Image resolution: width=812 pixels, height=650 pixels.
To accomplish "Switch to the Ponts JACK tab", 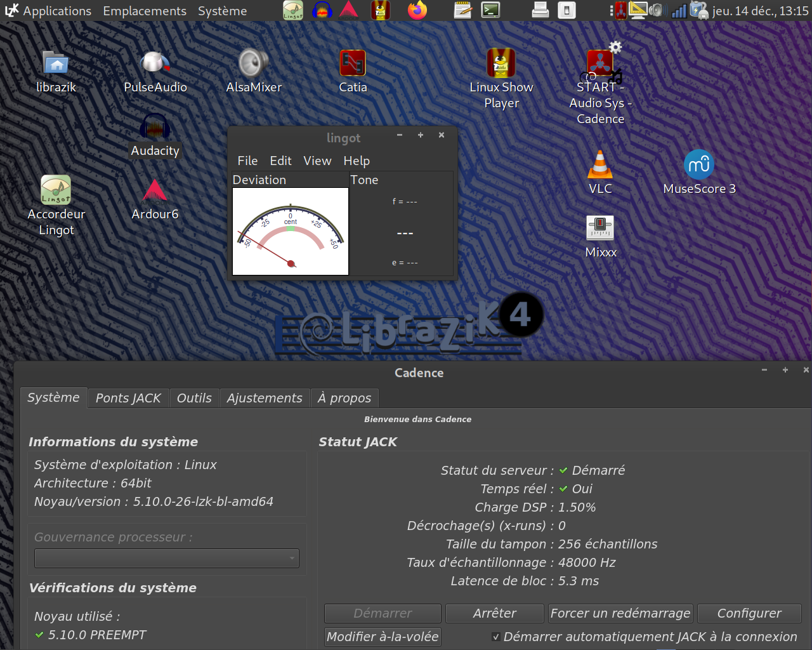I will tap(128, 398).
